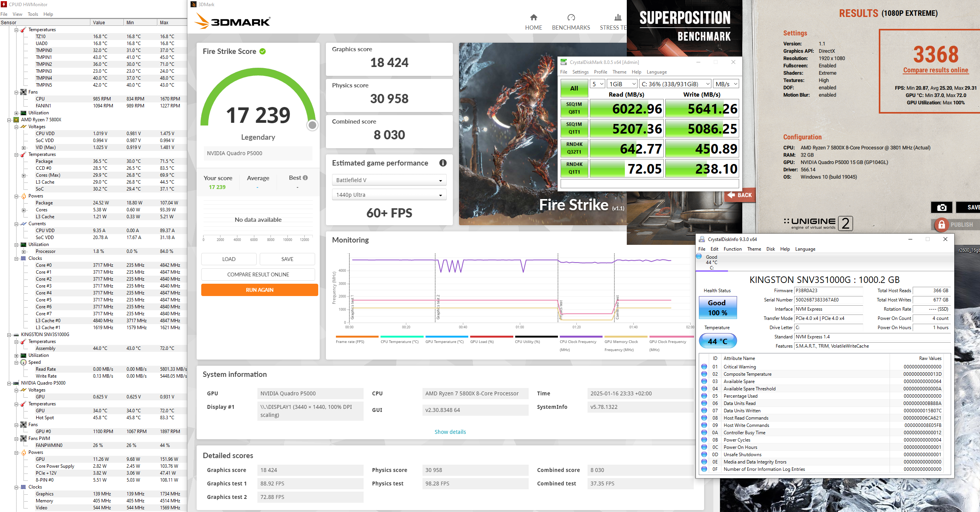Click the Superposition Publish lock icon
The image size is (980, 512).
(942, 224)
